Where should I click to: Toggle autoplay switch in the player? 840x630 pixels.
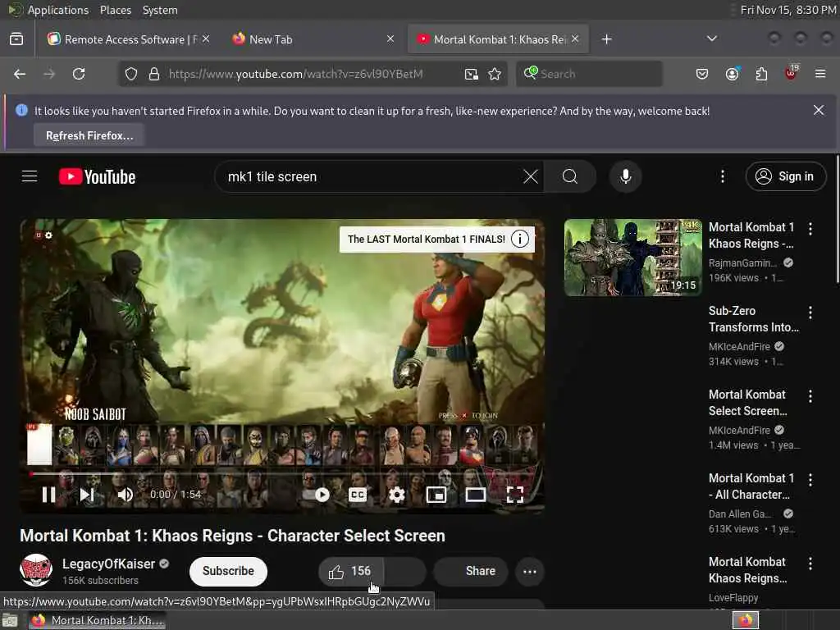pyautogui.click(x=317, y=495)
